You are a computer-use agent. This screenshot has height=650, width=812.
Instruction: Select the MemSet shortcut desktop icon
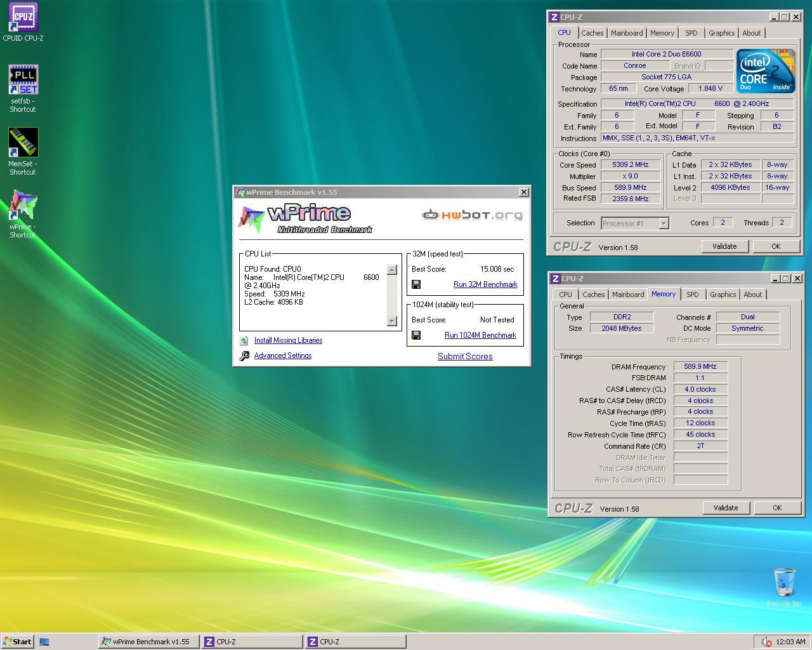coord(23,142)
